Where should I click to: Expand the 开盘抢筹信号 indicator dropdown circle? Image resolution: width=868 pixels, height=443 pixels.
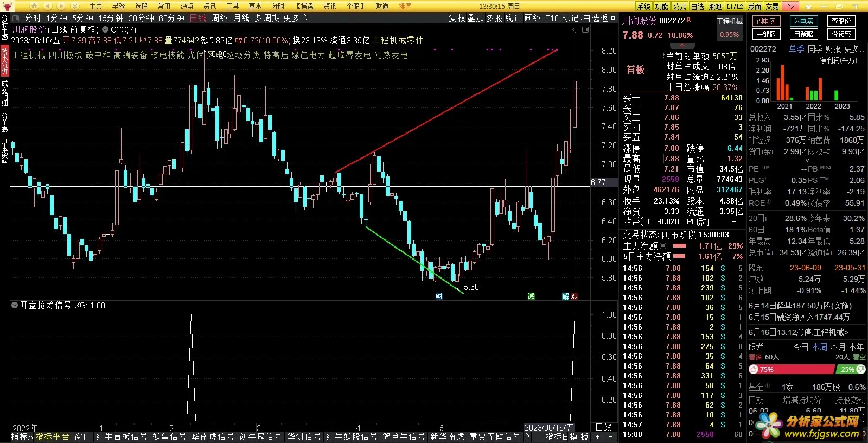pos(15,306)
